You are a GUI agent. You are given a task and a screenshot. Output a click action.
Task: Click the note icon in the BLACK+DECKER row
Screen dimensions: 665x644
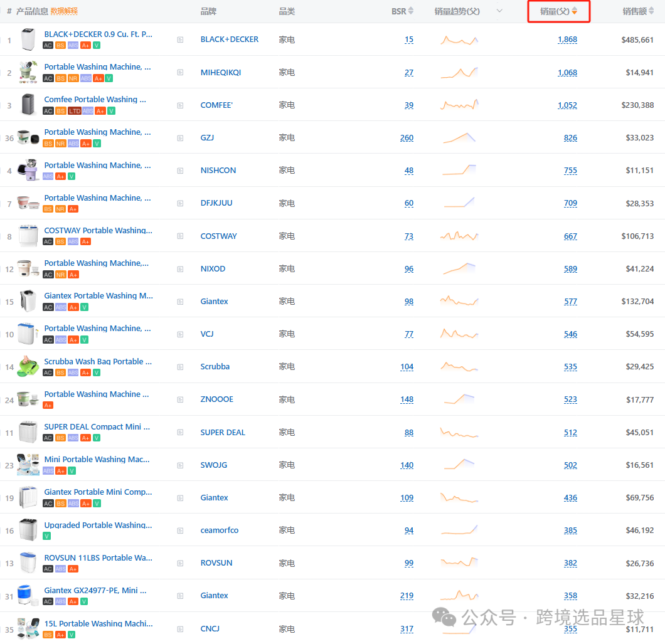pyautogui.click(x=180, y=40)
